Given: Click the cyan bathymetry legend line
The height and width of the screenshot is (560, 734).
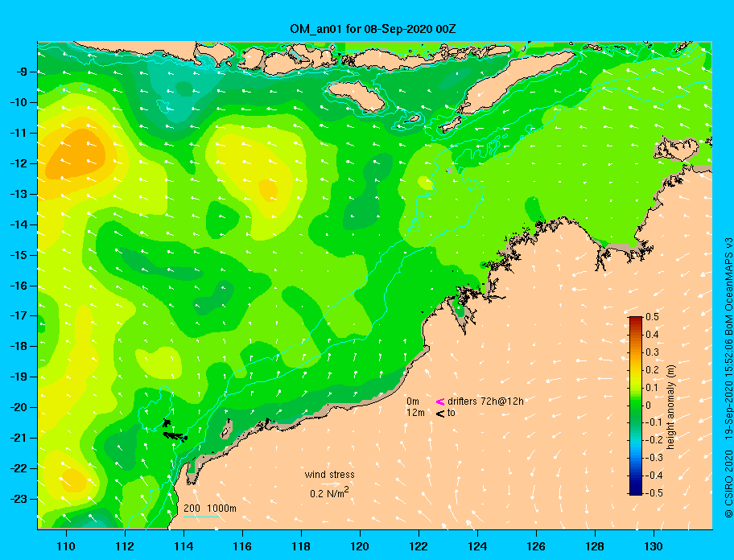Looking at the screenshot, I should click(x=201, y=517).
